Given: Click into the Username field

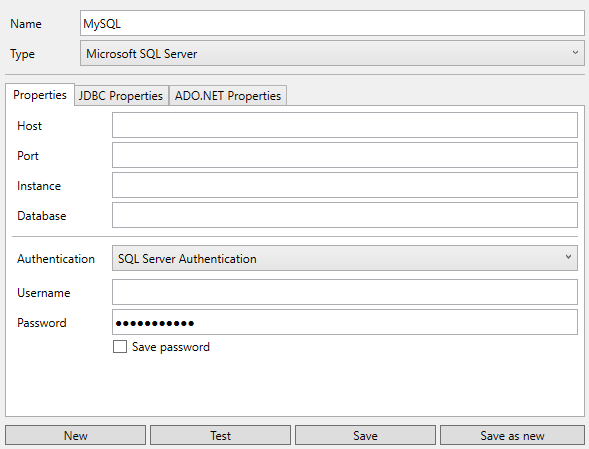Looking at the screenshot, I should pyautogui.click(x=344, y=292).
